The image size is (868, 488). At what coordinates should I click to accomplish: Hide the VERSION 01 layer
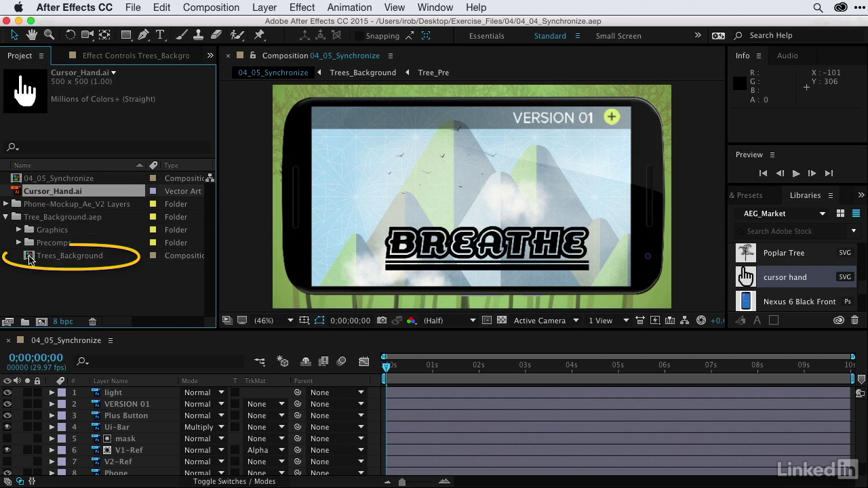point(7,404)
